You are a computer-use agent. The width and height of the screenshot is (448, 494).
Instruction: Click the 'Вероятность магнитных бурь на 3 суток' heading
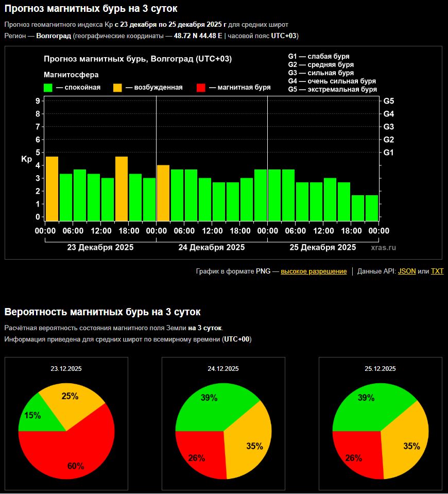click(x=102, y=312)
